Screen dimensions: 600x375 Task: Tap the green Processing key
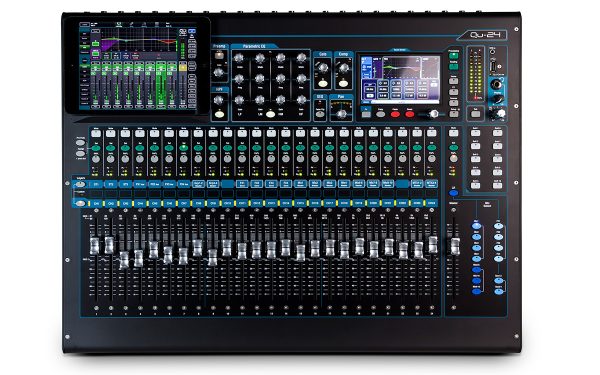(453, 56)
